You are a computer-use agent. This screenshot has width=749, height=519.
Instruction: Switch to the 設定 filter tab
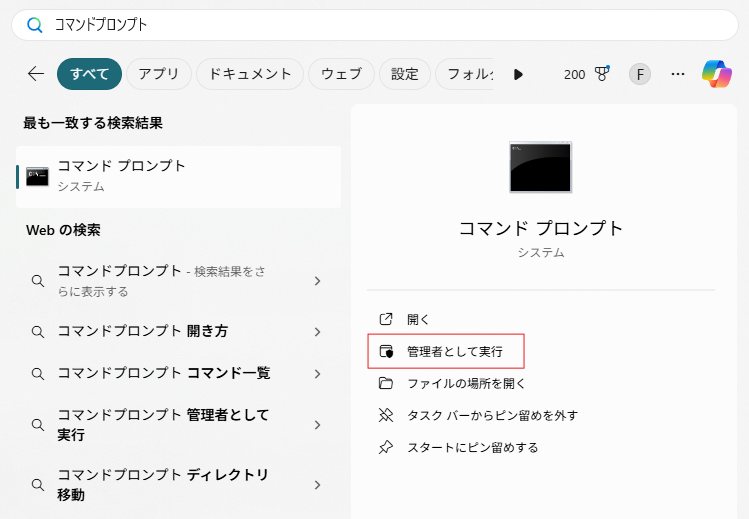click(405, 74)
